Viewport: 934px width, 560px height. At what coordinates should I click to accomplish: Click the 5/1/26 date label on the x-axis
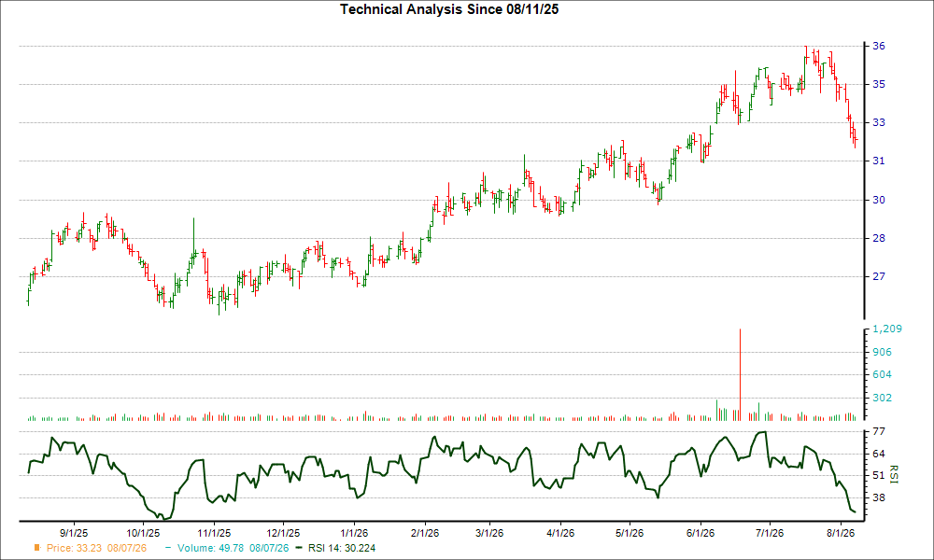point(629,533)
